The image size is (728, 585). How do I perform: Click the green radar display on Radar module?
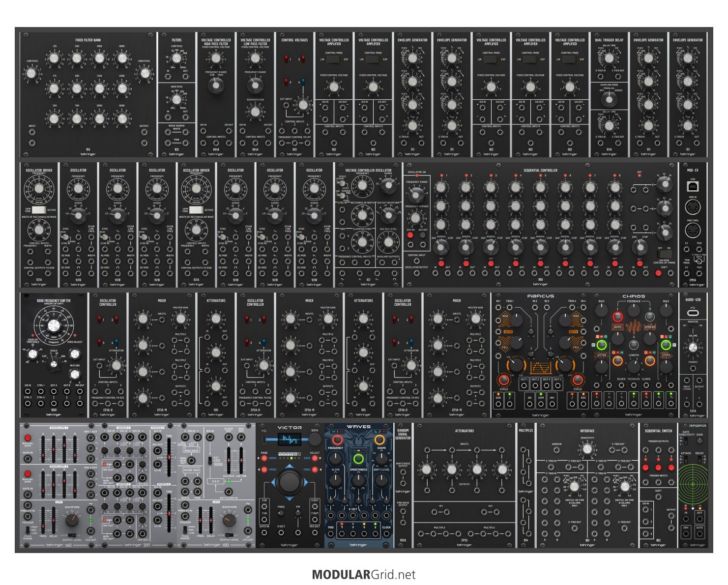click(693, 484)
